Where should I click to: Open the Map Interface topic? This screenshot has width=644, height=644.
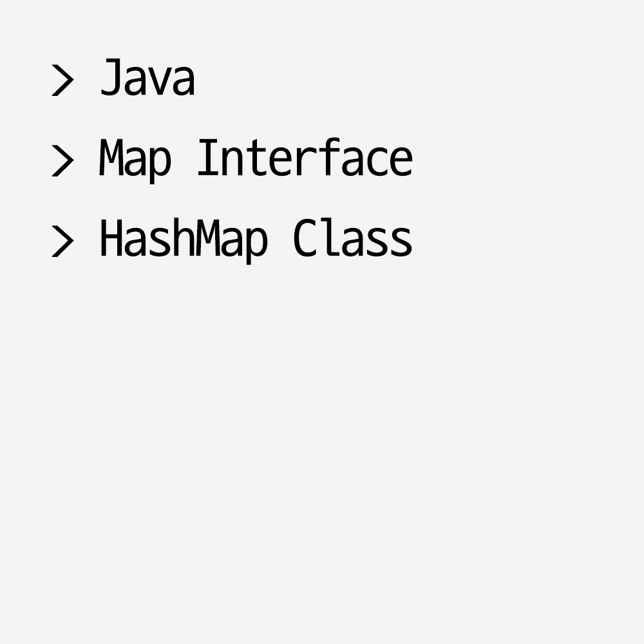(x=256, y=160)
